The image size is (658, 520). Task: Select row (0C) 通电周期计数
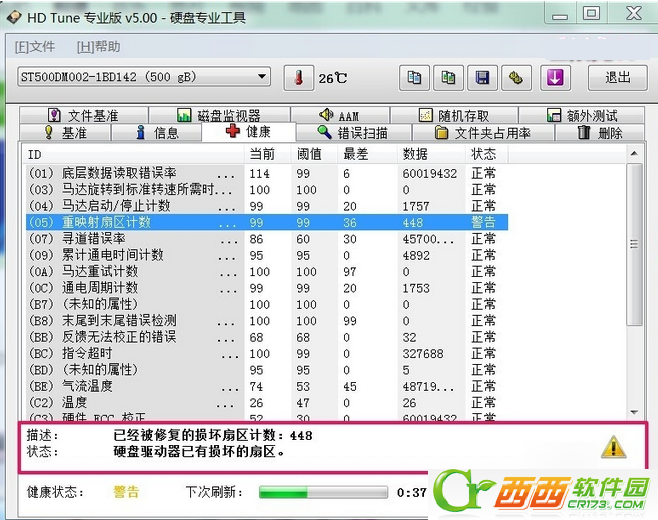[x=267, y=287]
